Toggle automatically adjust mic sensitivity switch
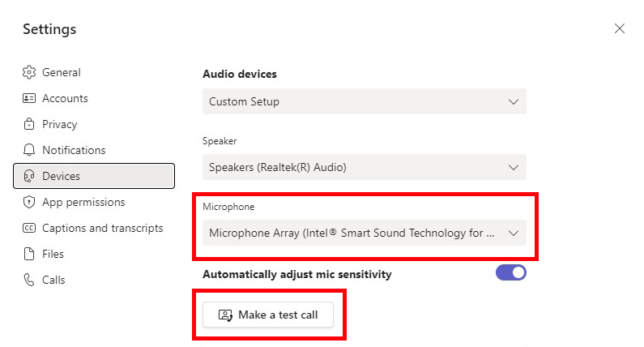The width and height of the screenshot is (644, 347). (511, 272)
